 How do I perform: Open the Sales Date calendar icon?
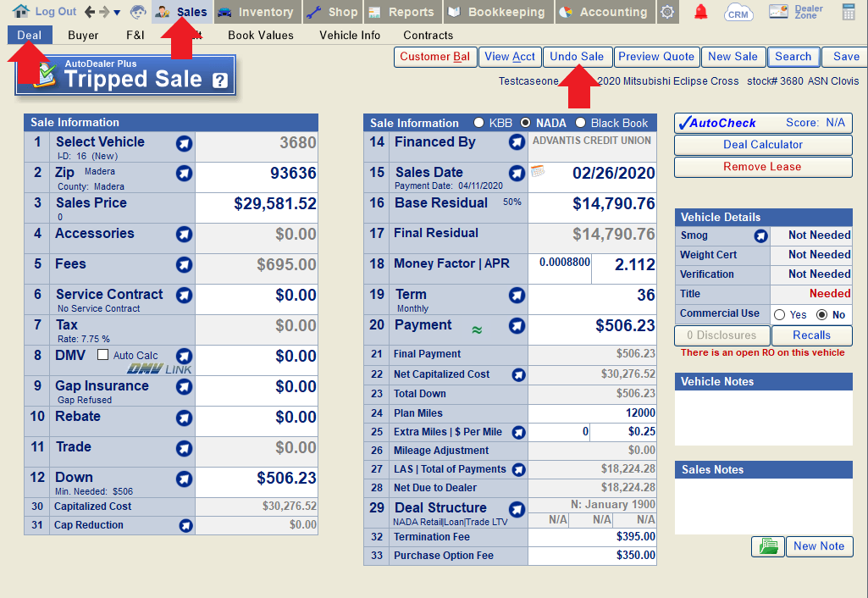point(538,171)
